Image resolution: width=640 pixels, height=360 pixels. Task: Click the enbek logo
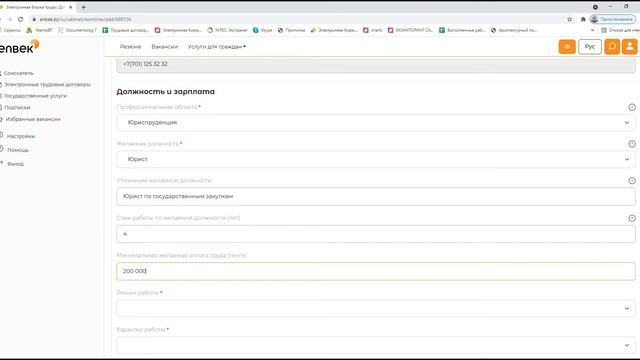(19, 47)
